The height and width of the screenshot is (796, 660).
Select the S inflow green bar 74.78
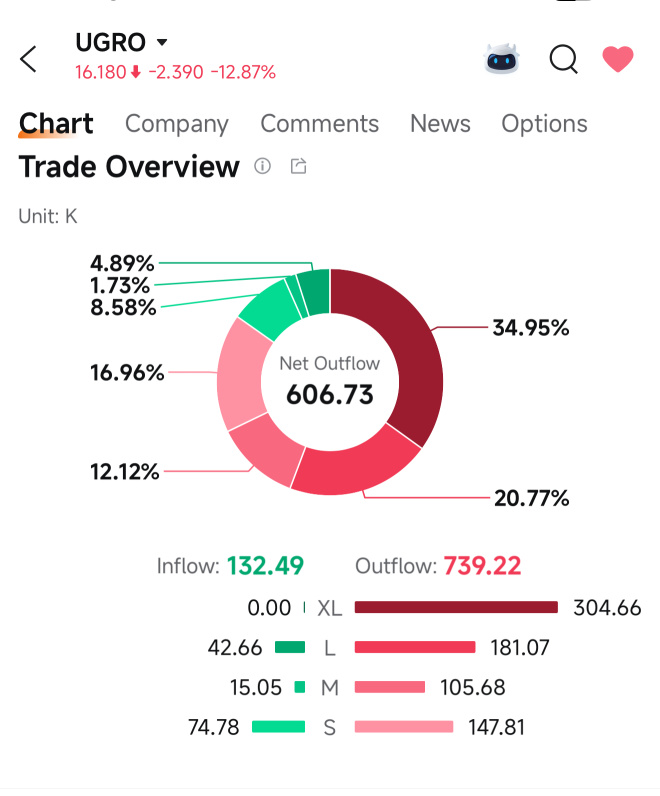coord(278,727)
